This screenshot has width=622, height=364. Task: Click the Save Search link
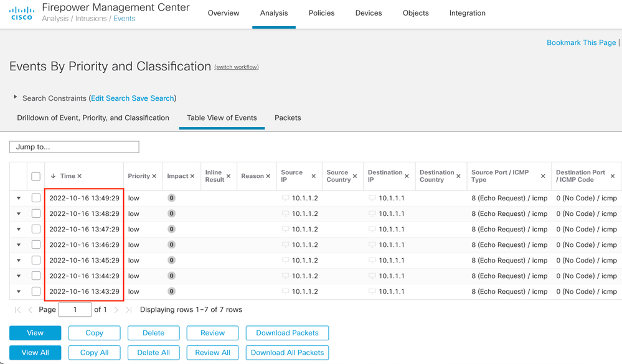pos(153,98)
